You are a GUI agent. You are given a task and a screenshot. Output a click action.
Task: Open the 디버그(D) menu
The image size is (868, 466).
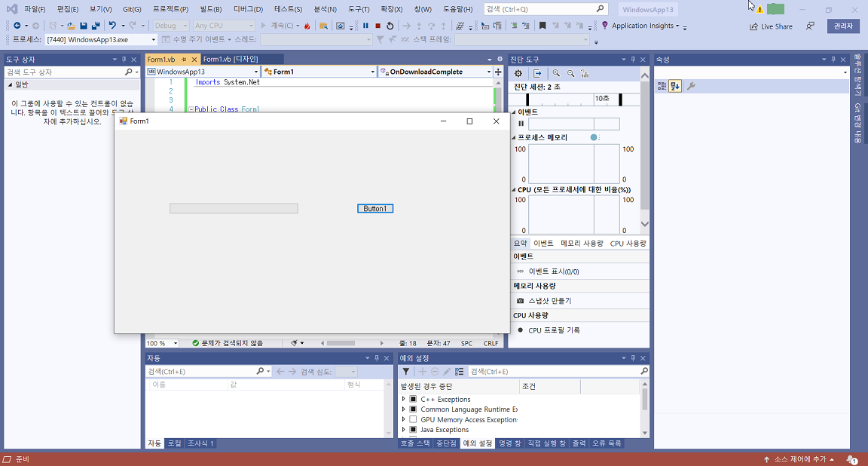click(248, 9)
